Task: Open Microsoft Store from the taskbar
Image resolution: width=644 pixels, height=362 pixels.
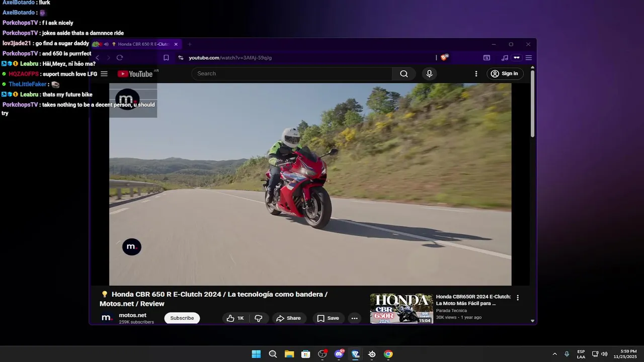Action: click(x=306, y=354)
